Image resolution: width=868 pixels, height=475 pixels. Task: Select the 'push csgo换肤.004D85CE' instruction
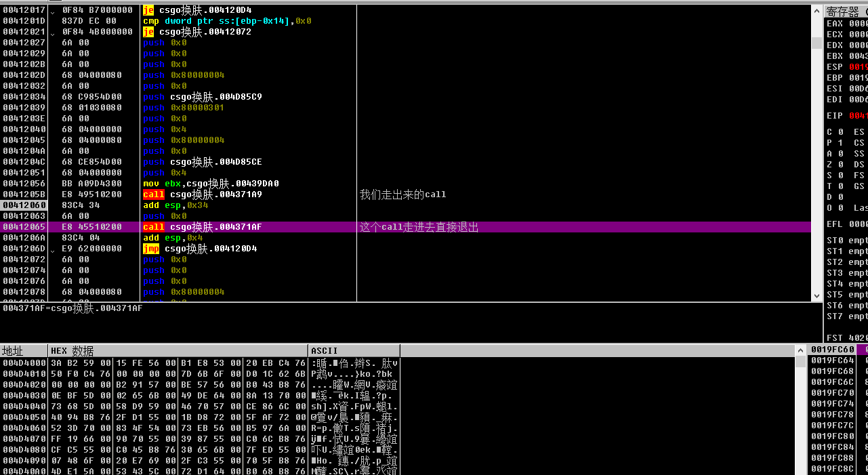[x=203, y=162]
